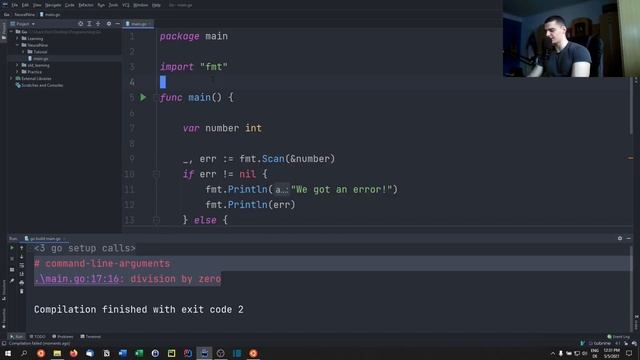
Task: Rerun build with green Run arrow
Action: 12,248
